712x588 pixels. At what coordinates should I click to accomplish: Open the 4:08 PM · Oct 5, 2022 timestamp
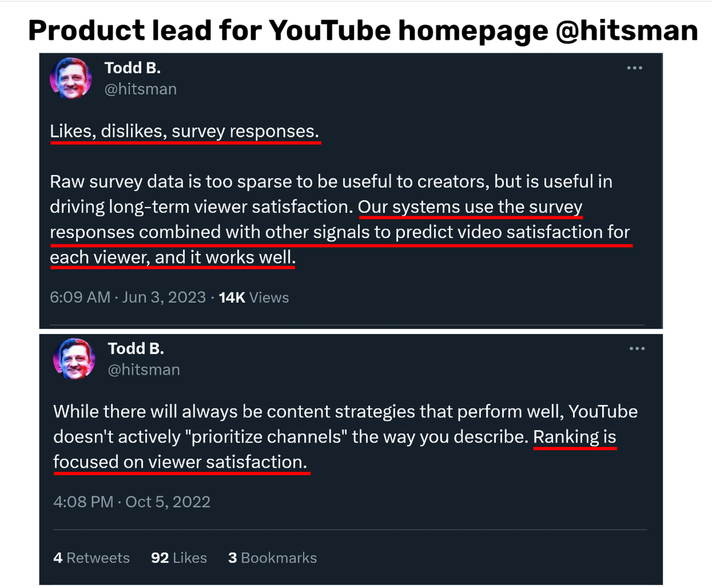[132, 501]
